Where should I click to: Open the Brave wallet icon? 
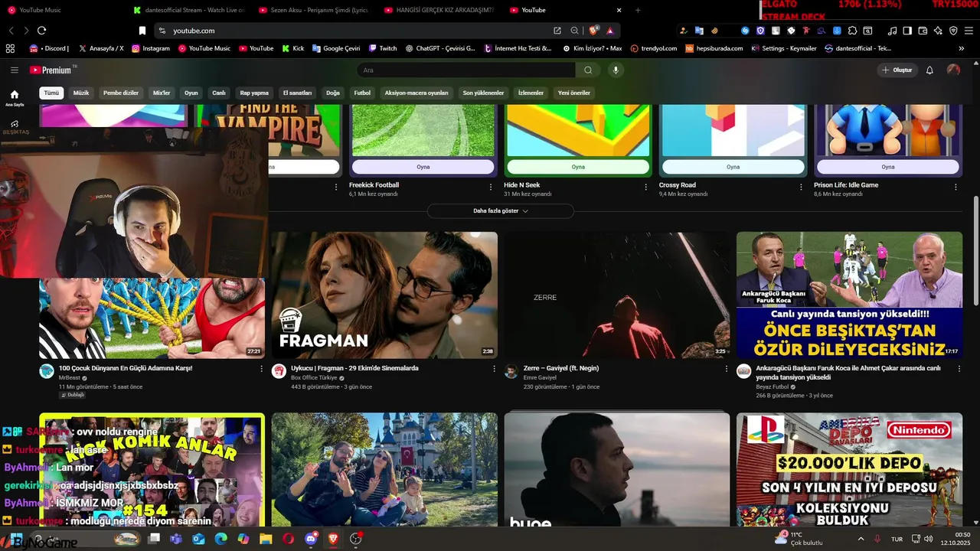923,31
